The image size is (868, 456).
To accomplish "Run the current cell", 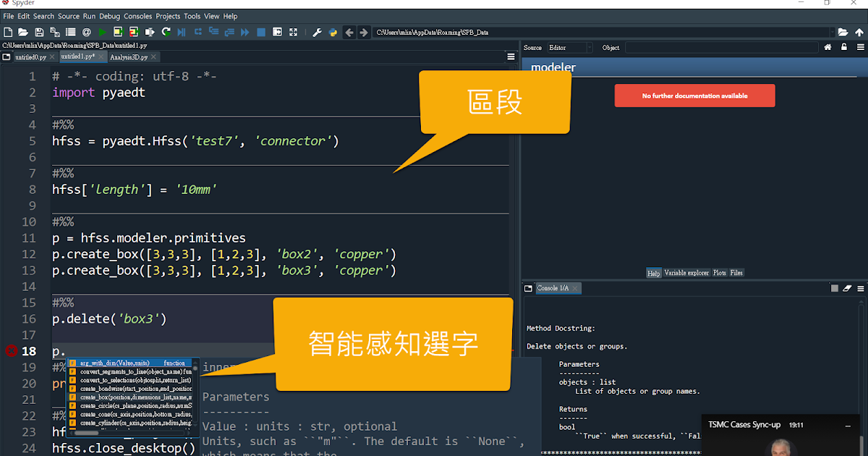I will point(119,32).
